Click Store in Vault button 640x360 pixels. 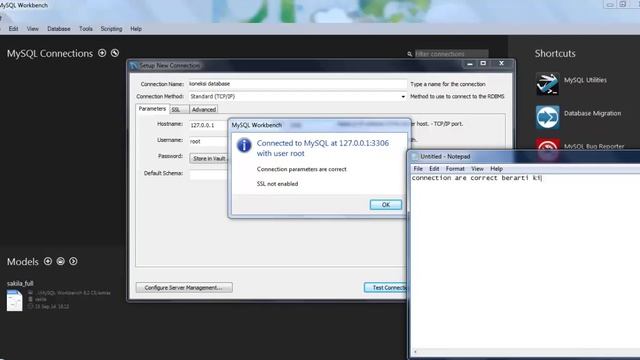click(x=209, y=158)
